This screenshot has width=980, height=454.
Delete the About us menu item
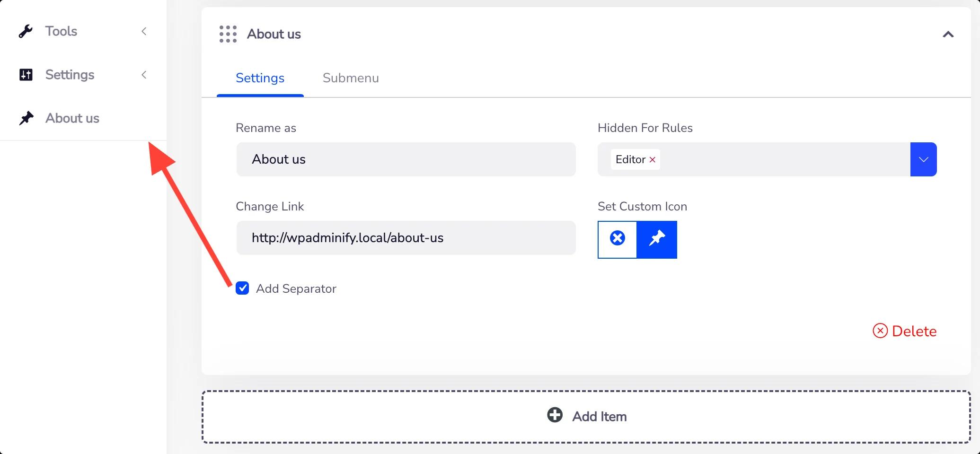point(904,331)
